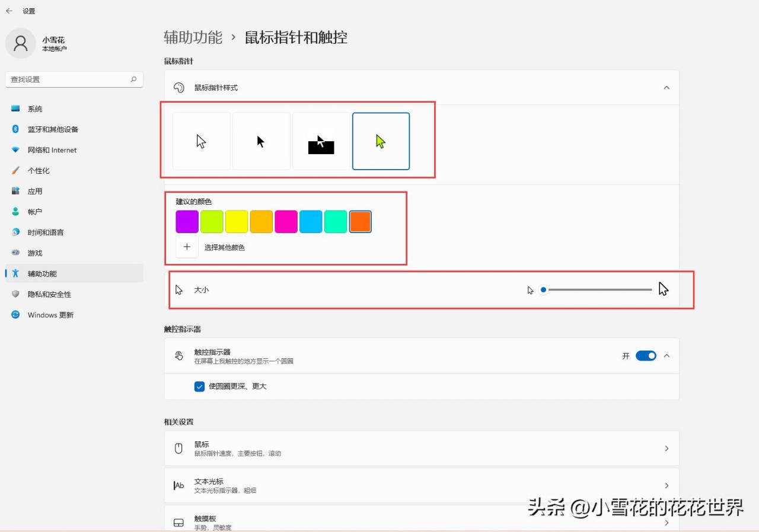The width and height of the screenshot is (759, 532).
Task: Pick the pink suggested color
Action: coord(286,221)
